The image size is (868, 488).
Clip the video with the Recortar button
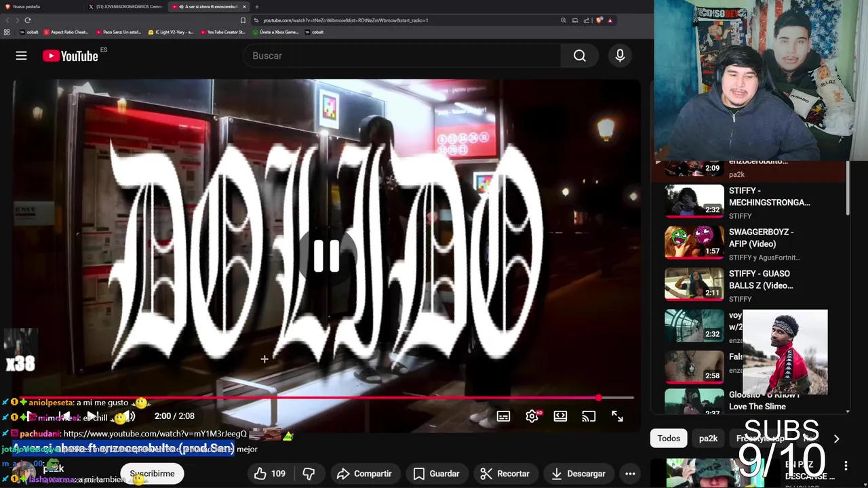[x=505, y=474]
